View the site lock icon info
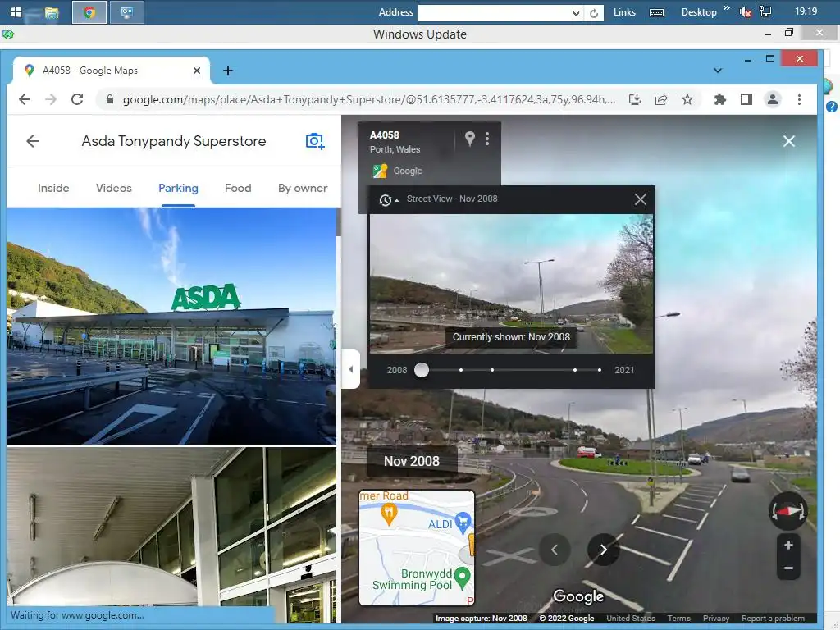This screenshot has width=840, height=630. (110, 99)
